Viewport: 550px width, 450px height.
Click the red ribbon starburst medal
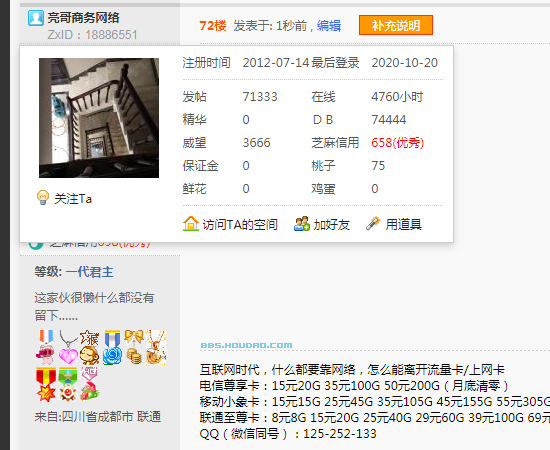46,384
